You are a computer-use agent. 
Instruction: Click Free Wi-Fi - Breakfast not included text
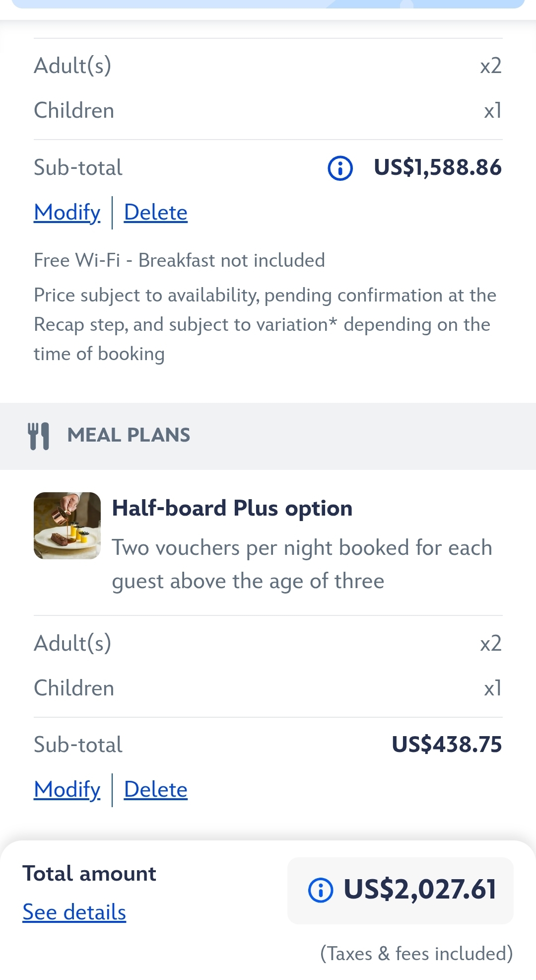(x=179, y=260)
